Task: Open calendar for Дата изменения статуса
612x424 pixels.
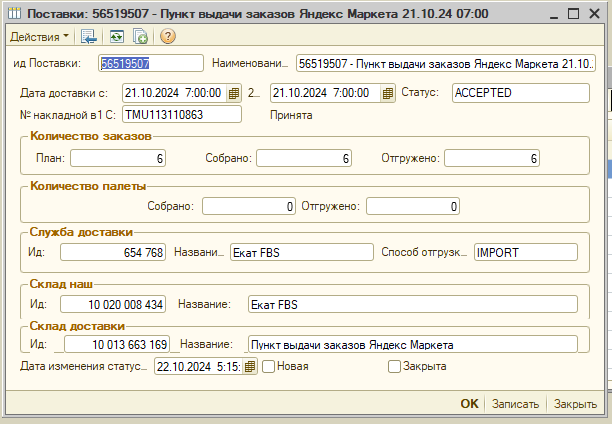Action: click(x=250, y=367)
